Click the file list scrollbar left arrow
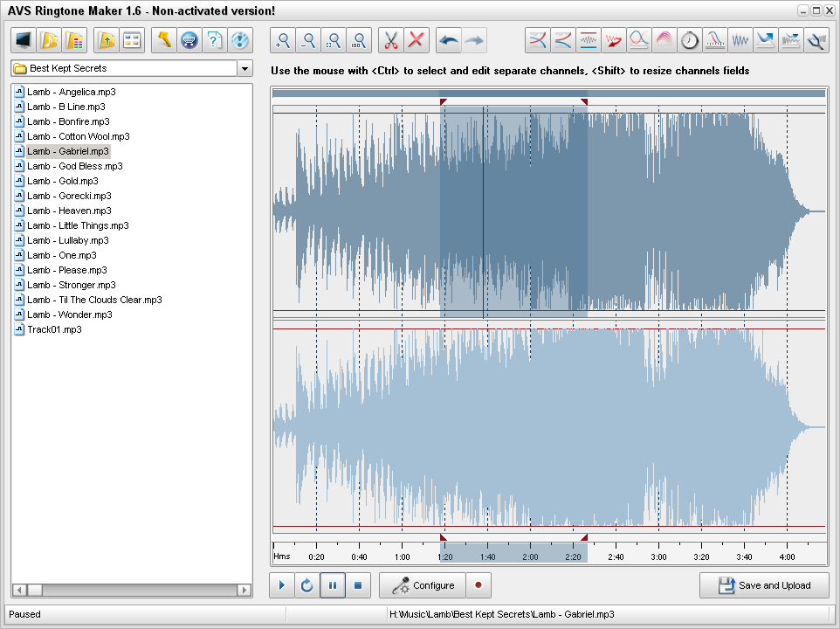Viewport: 840px width, 629px height. click(x=19, y=590)
